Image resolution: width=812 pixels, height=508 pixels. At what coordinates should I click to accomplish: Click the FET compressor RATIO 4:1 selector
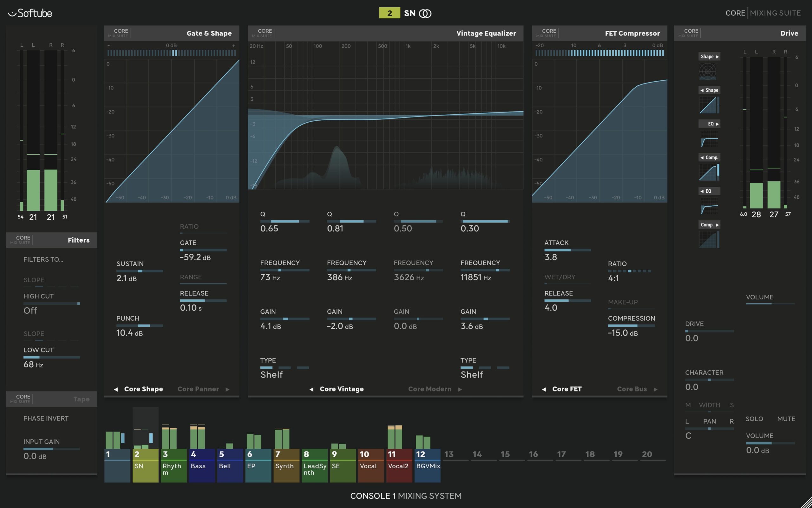click(x=630, y=271)
